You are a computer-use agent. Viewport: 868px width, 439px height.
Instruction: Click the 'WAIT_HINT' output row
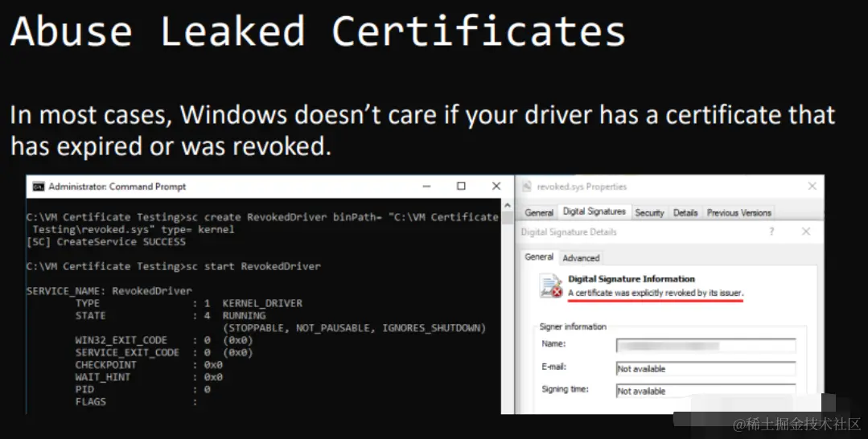tap(149, 377)
